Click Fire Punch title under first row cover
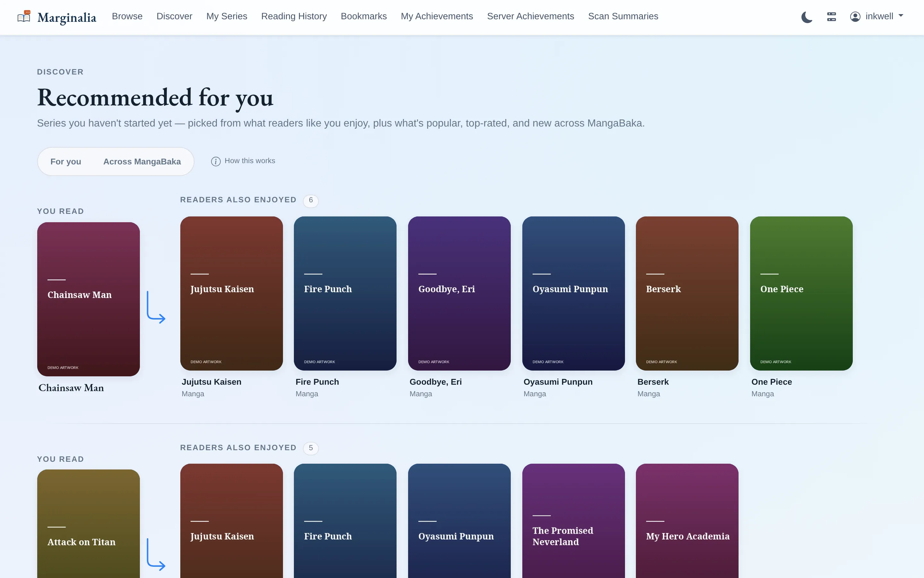The width and height of the screenshot is (924, 578). click(317, 382)
